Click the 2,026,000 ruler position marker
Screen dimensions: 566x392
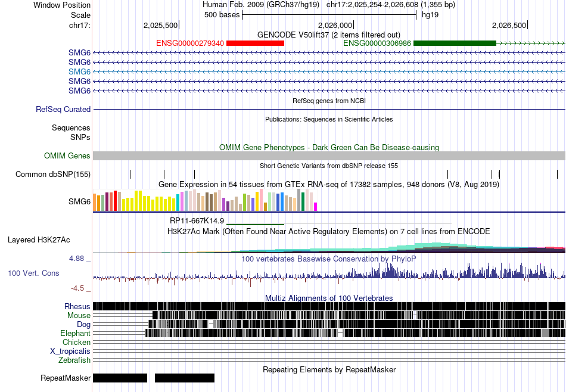(335, 25)
